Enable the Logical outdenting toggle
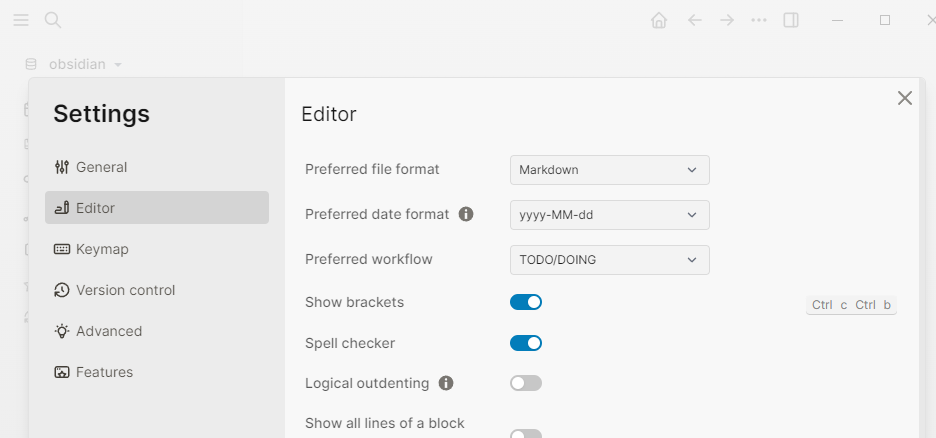This screenshot has height=438, width=936. click(526, 383)
